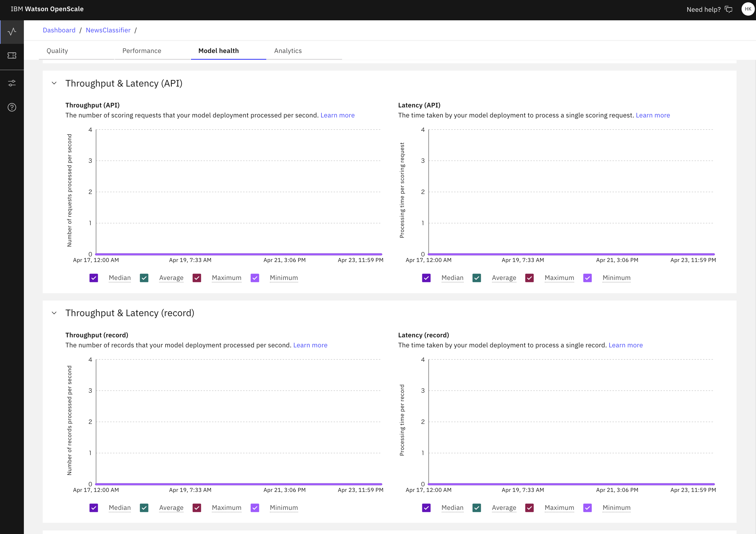The height and width of the screenshot is (534, 756).
Task: Click the ticket-shaped explain transaction icon
Action: [12, 56]
